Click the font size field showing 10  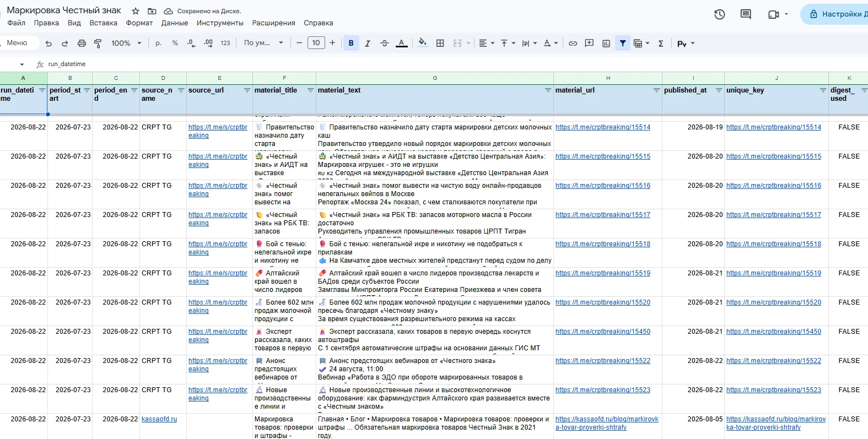(x=316, y=43)
